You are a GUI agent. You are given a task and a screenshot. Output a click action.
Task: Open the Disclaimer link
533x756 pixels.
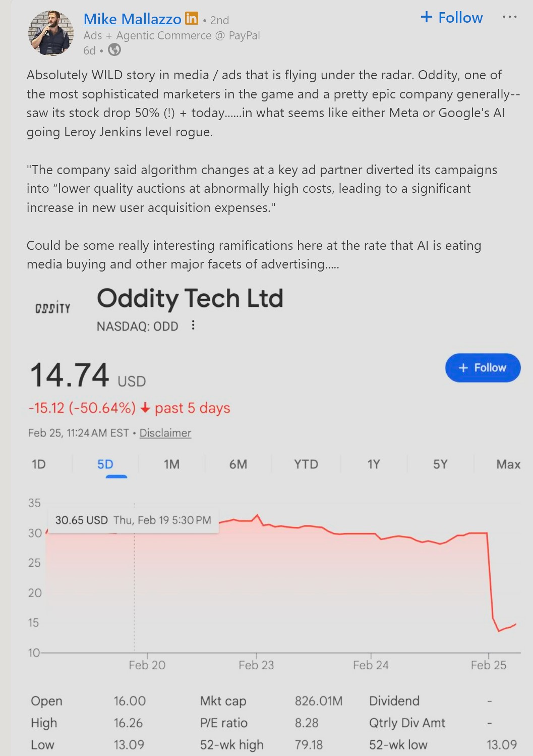click(x=165, y=433)
